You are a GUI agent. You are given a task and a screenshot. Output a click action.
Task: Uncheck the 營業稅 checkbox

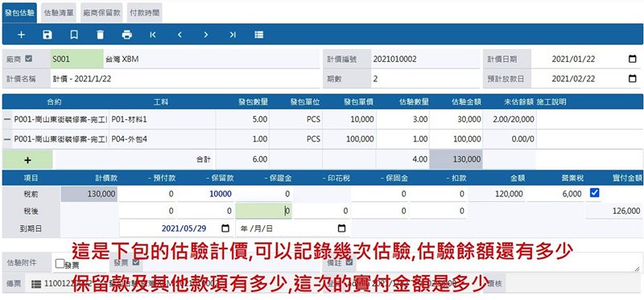[x=594, y=192]
